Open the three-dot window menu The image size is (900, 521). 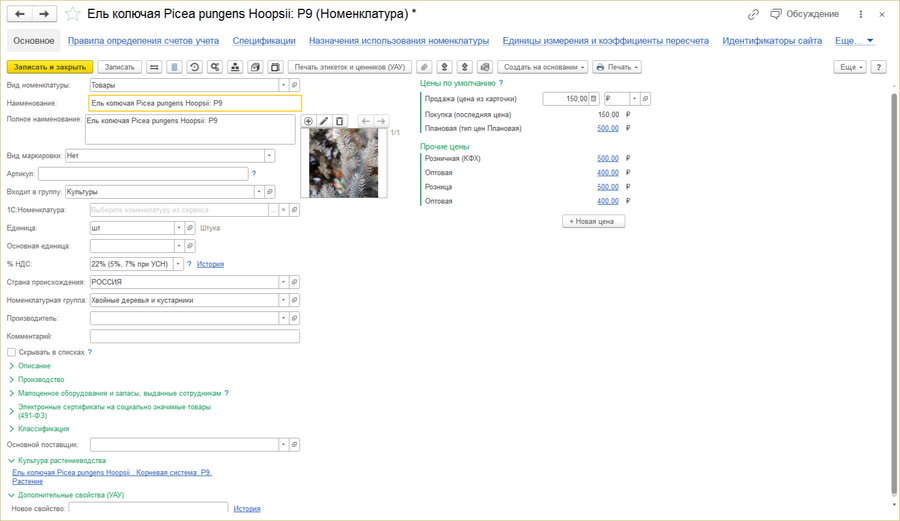[x=860, y=14]
